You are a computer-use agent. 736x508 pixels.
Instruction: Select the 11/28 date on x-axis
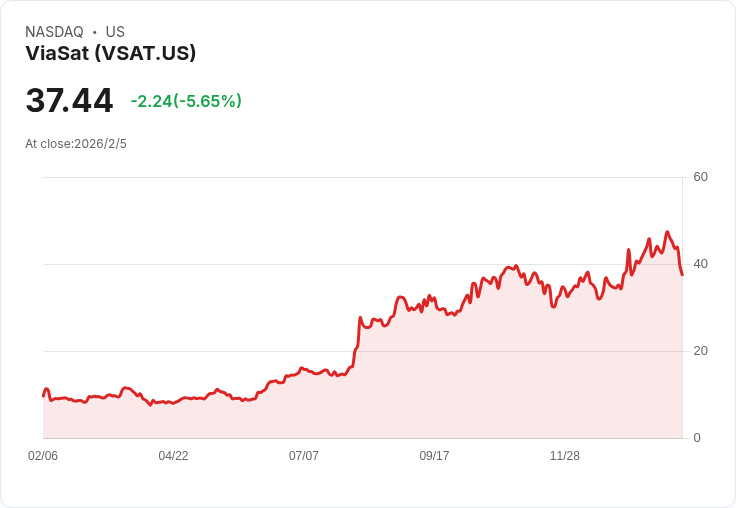[x=565, y=456]
